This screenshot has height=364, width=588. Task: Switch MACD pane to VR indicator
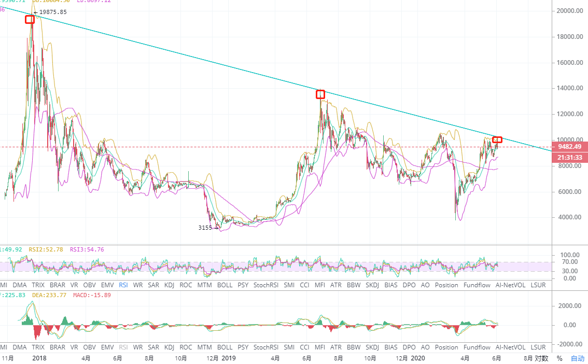pos(74,347)
